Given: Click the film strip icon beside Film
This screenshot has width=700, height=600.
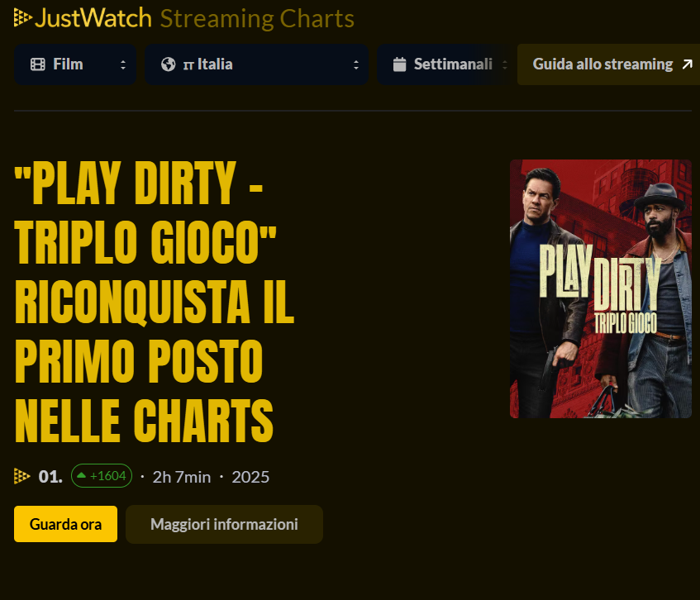Looking at the screenshot, I should click(38, 64).
